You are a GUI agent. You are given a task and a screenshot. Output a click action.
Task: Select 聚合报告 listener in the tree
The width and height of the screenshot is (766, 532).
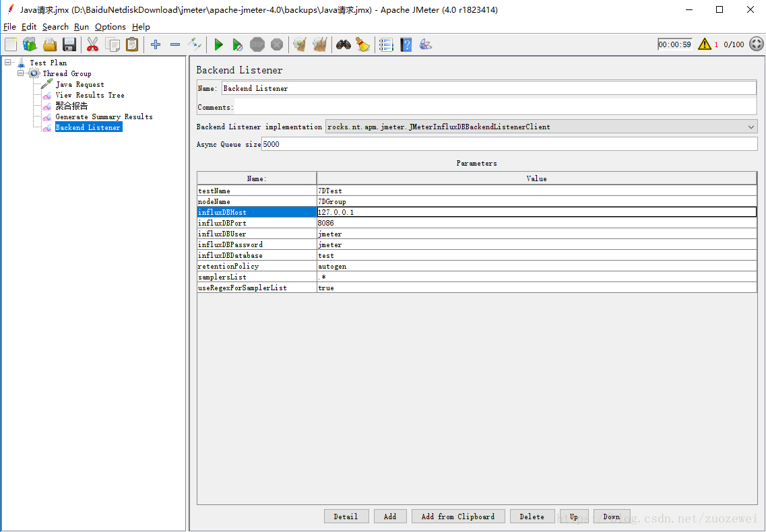(x=71, y=106)
